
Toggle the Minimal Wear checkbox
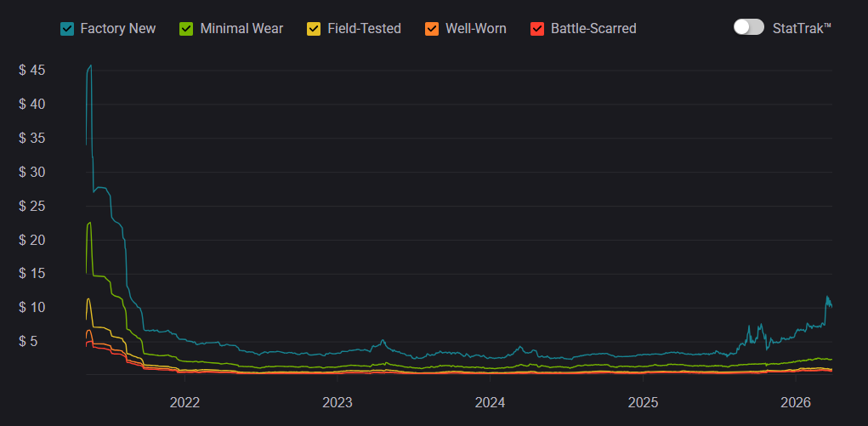point(187,29)
